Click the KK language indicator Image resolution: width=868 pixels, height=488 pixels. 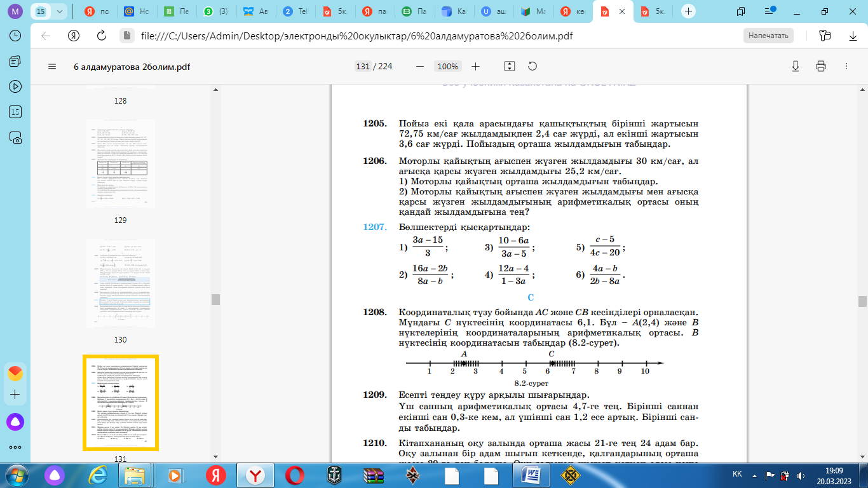[737, 475]
